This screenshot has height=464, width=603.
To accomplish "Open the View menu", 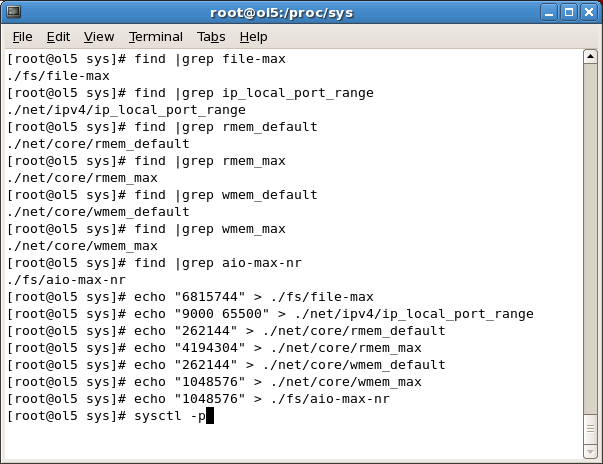I will (x=99, y=37).
